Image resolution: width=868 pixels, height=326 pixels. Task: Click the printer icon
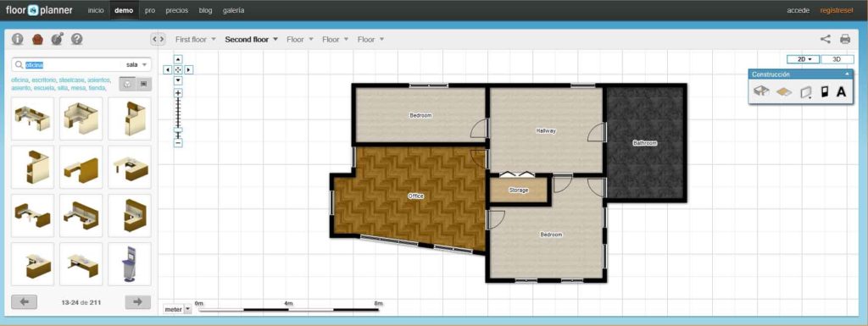click(845, 39)
